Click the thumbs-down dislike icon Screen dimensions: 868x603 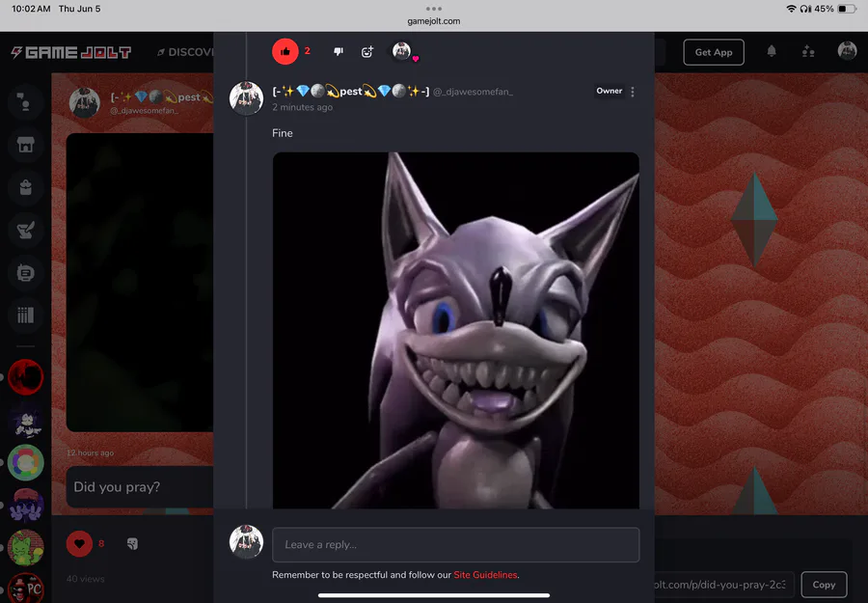[x=339, y=51]
